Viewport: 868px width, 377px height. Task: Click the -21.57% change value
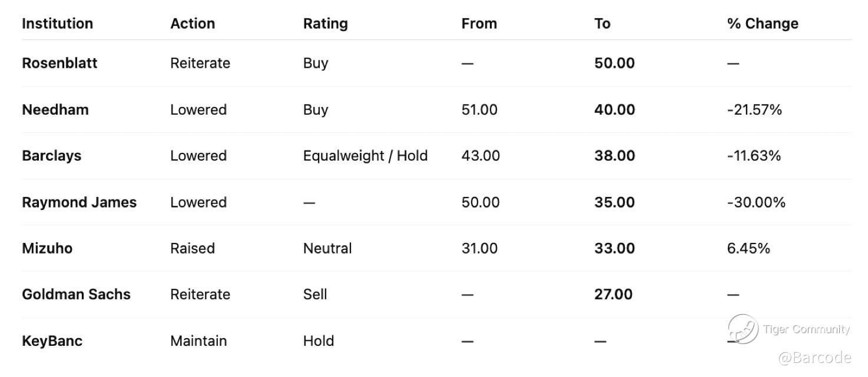754,109
